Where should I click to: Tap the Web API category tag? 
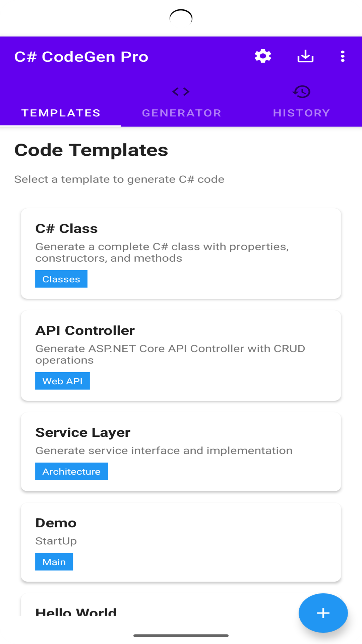coord(62,381)
